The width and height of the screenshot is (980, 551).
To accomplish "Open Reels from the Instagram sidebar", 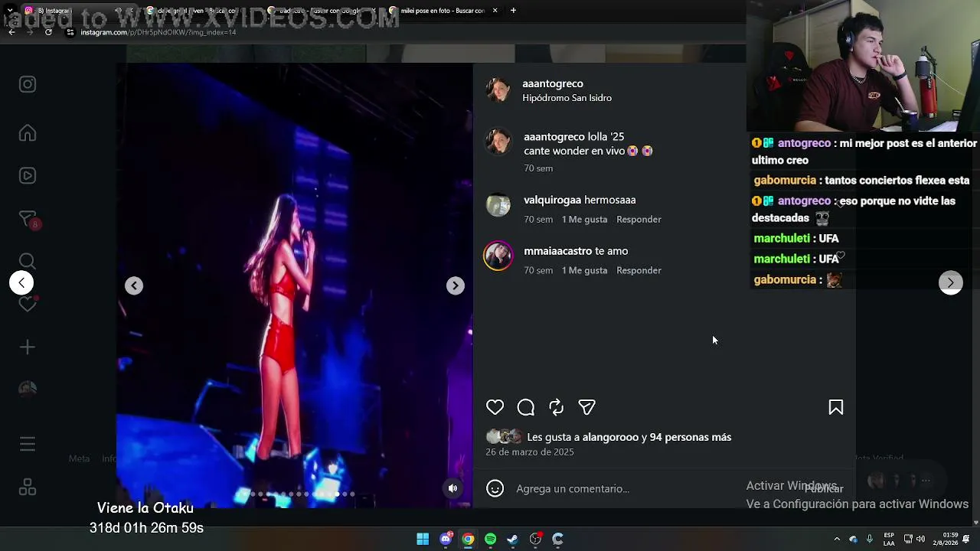I will 28,176.
